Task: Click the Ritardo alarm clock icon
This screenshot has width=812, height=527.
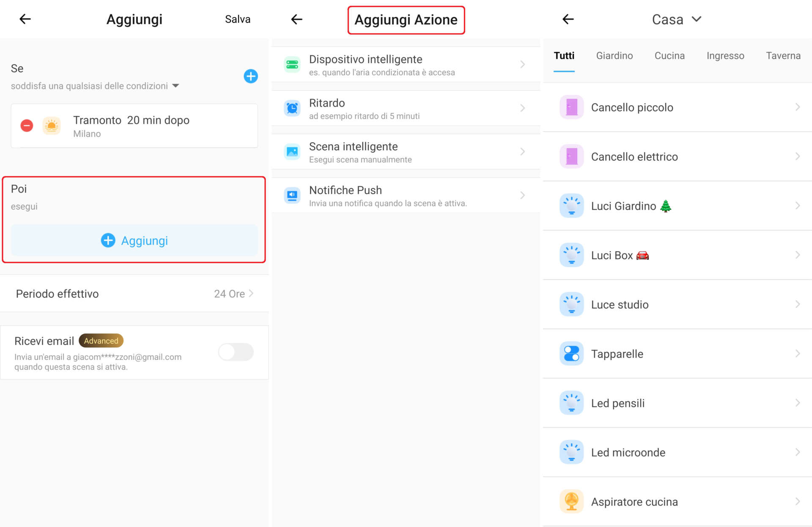Action: [x=292, y=108]
